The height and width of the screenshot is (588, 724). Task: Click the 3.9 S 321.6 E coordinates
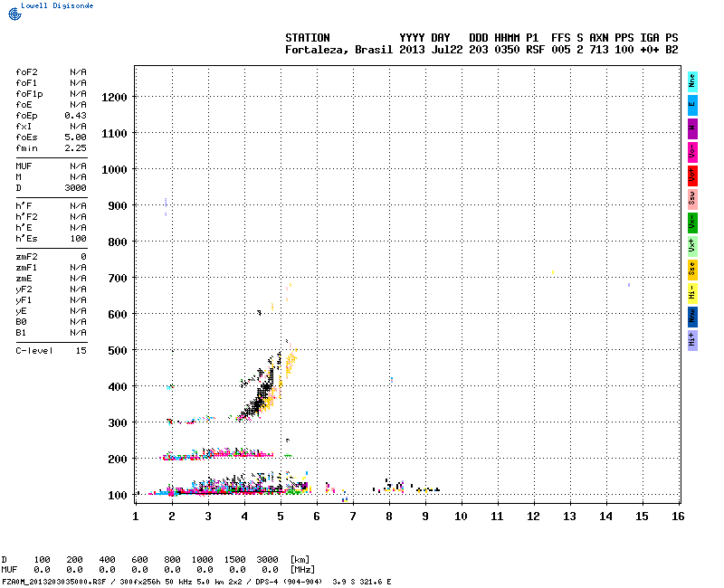361,582
